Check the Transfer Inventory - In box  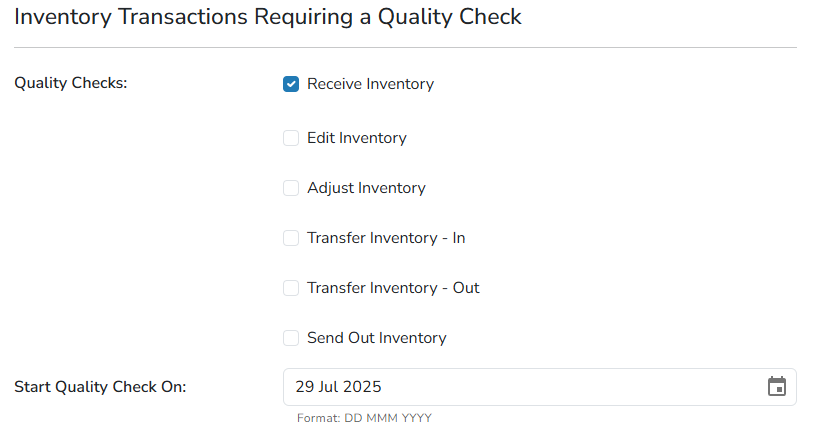(x=291, y=238)
